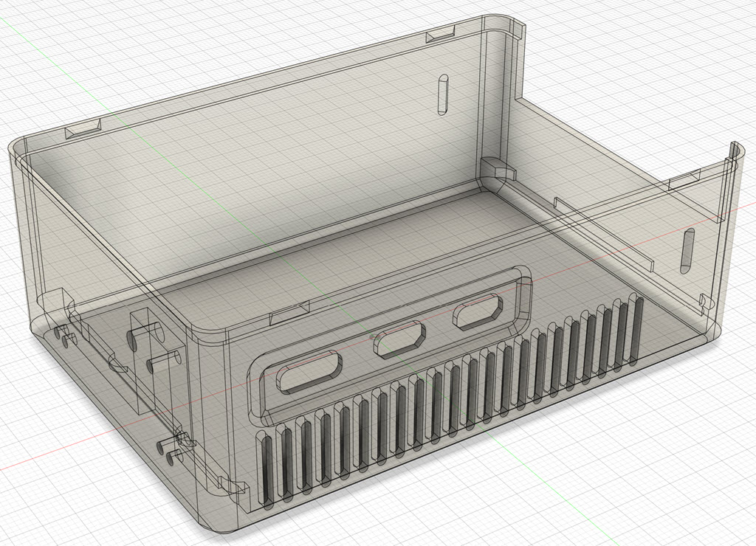The width and height of the screenshot is (756, 546).
Task: Select the middle oblong port cutout on front panel
Action: [x=399, y=339]
